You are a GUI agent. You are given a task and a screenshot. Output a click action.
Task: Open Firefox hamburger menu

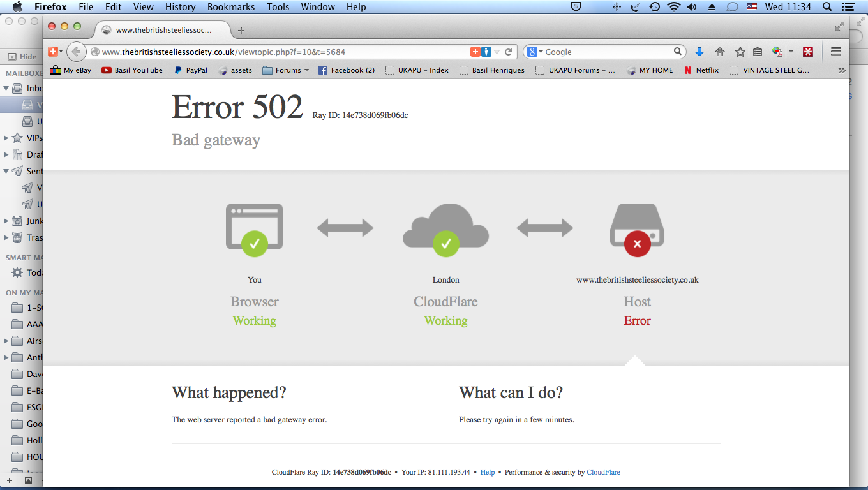coord(836,52)
